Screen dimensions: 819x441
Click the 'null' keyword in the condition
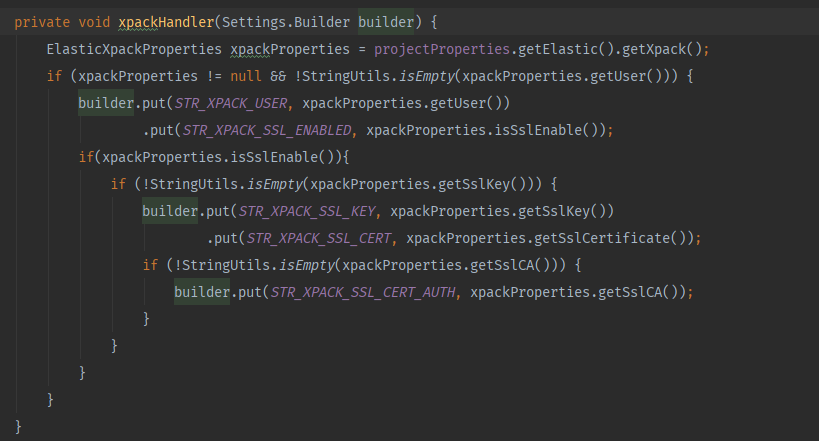click(x=245, y=76)
